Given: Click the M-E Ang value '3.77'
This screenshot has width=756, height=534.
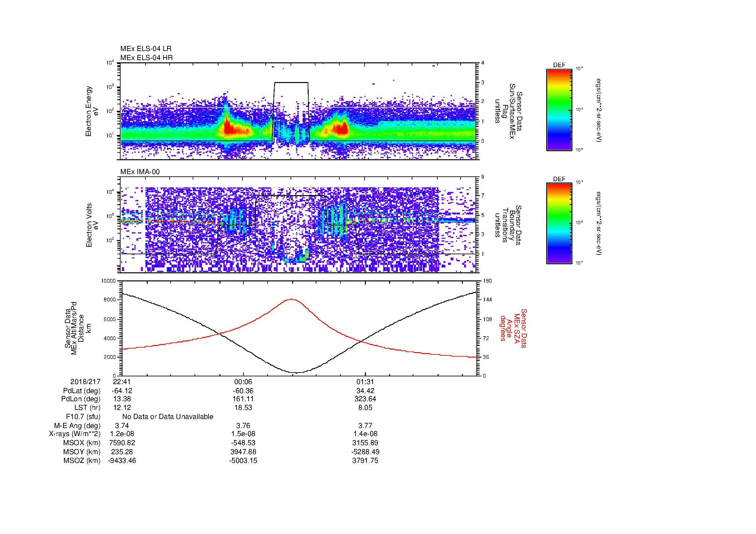Looking at the screenshot, I should tap(365, 425).
